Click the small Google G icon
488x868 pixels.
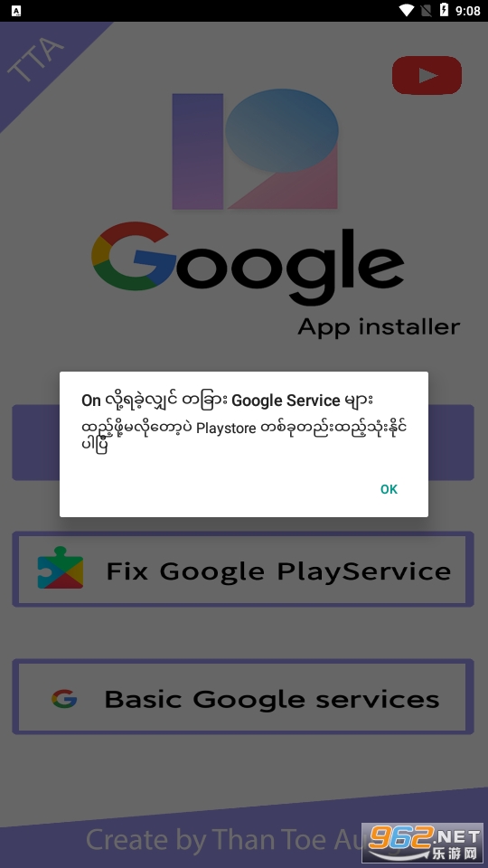[x=65, y=699]
